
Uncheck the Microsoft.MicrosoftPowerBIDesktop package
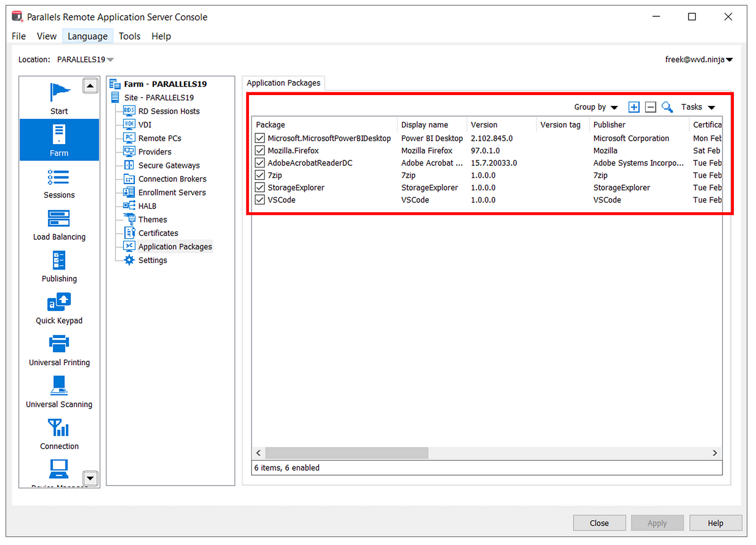(260, 138)
